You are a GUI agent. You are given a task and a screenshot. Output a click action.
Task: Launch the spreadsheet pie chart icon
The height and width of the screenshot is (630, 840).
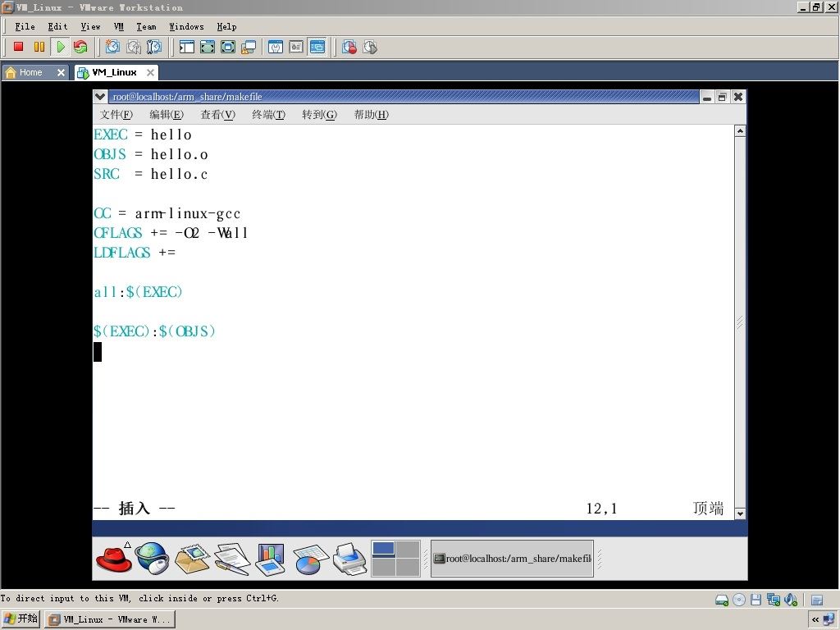pos(310,558)
